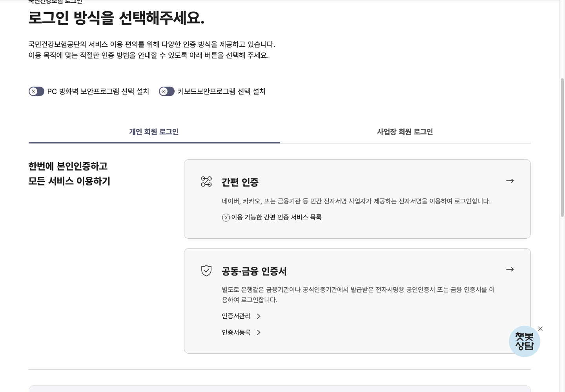Click the page vertical scrollbar thumb
Image resolution: width=565 pixels, height=392 pixels.
point(562,147)
